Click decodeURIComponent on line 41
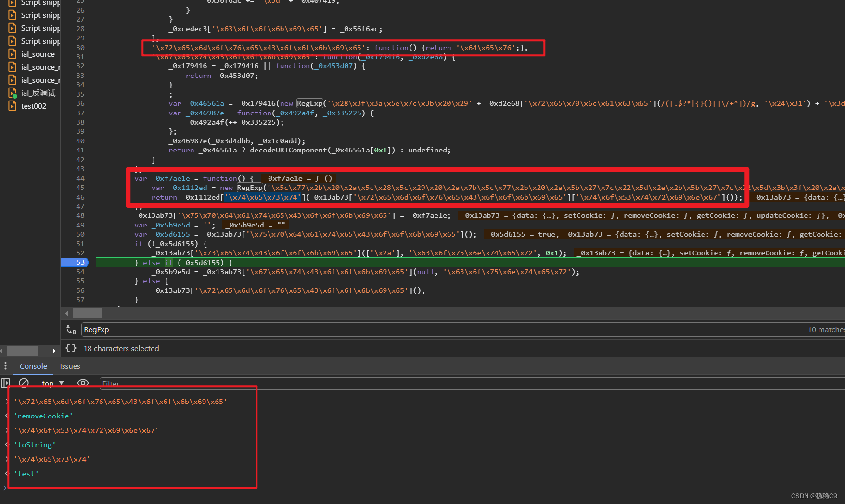 coord(288,150)
